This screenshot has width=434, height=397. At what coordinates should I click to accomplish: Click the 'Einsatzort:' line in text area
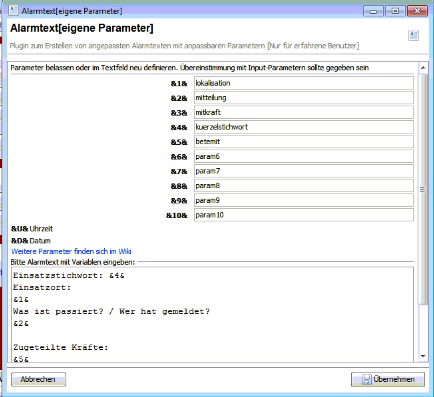point(42,287)
